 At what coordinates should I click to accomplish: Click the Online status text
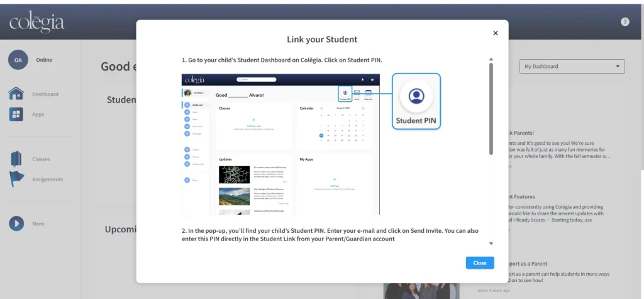pyautogui.click(x=44, y=60)
